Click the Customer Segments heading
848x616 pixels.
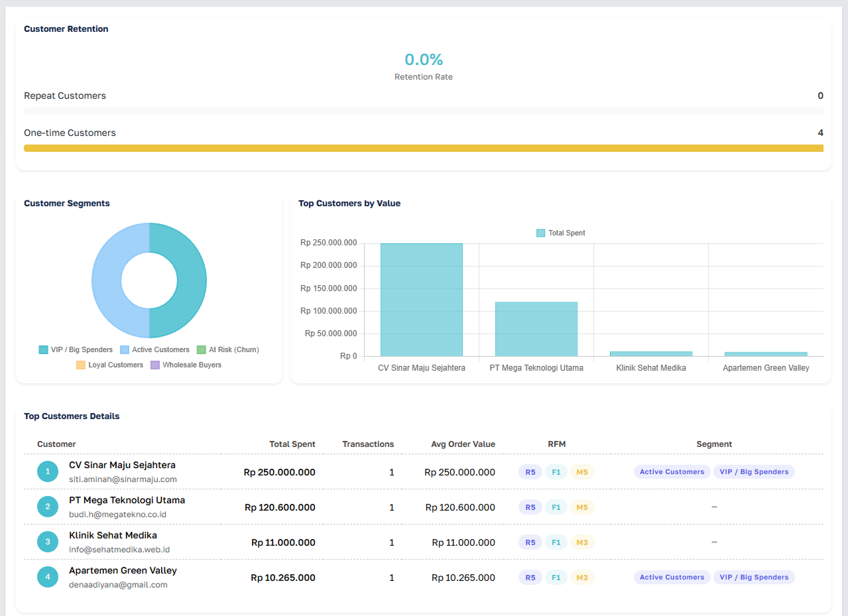(67, 204)
